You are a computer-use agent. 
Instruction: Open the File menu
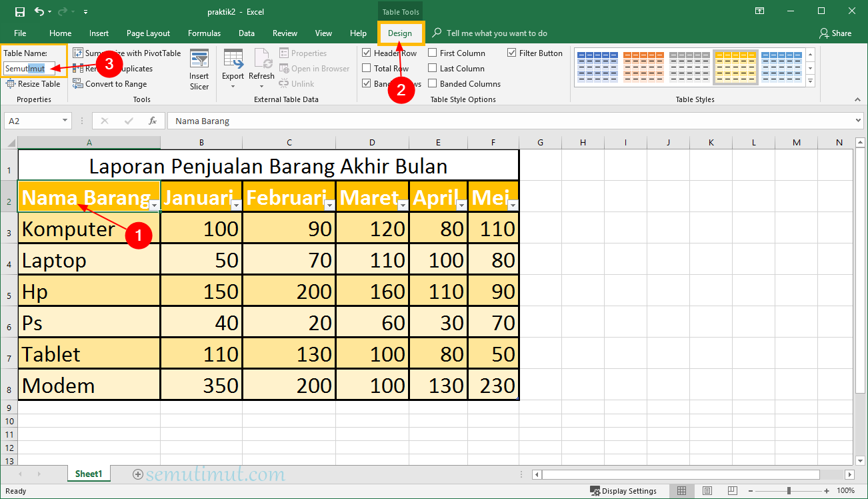[20, 33]
